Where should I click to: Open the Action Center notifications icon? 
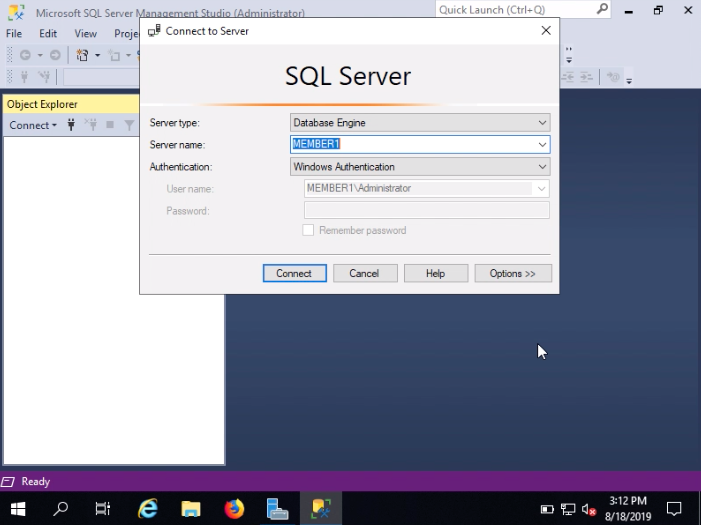(x=674, y=509)
